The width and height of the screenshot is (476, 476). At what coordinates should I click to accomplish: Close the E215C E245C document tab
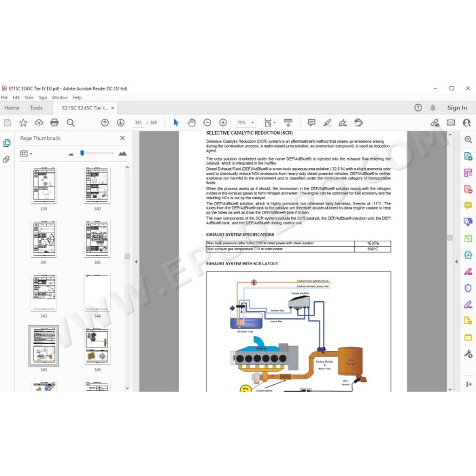pos(113,107)
